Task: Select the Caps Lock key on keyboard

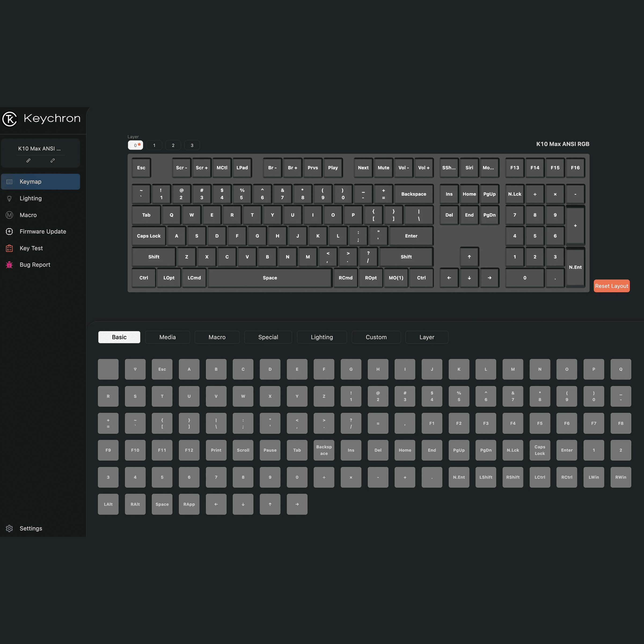Action: pos(149,236)
